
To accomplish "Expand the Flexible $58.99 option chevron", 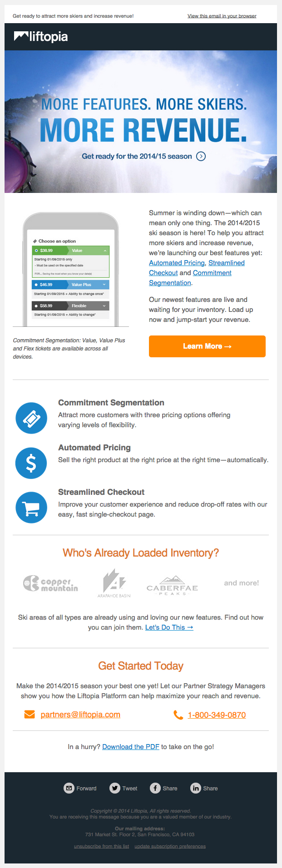I will [104, 306].
